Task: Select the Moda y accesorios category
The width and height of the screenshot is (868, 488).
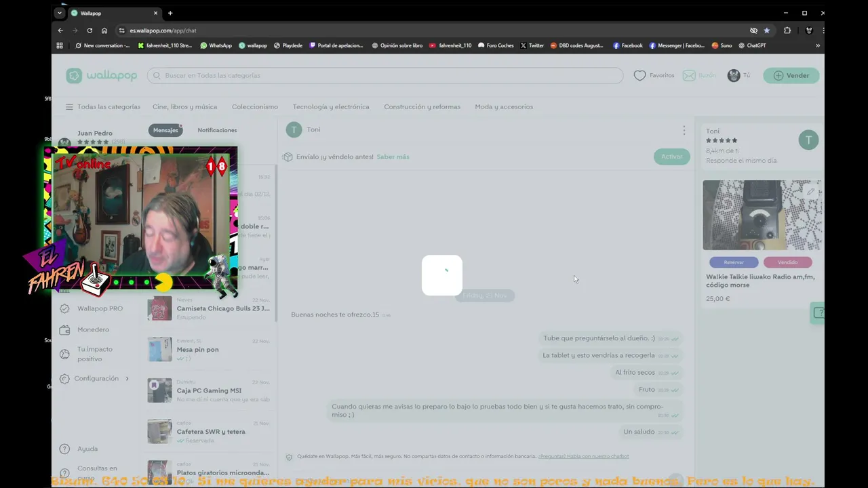Action: [504, 107]
